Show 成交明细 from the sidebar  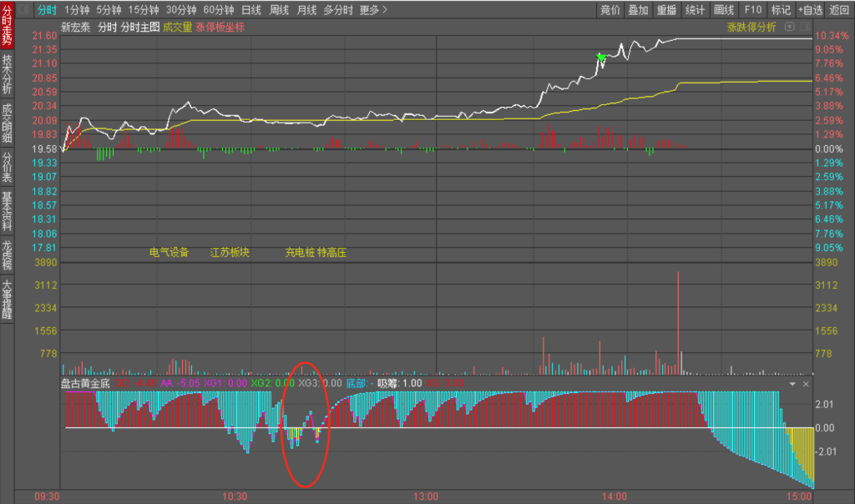point(8,122)
